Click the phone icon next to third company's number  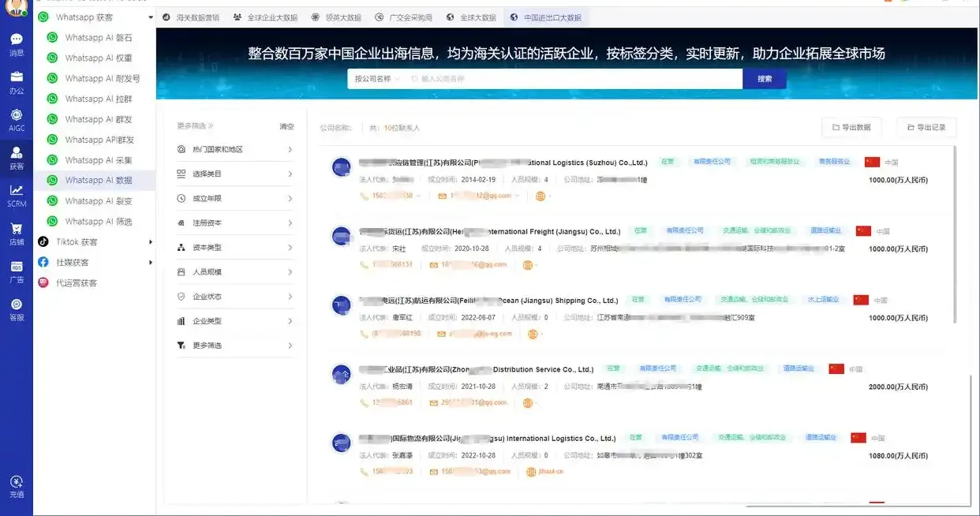(362, 334)
